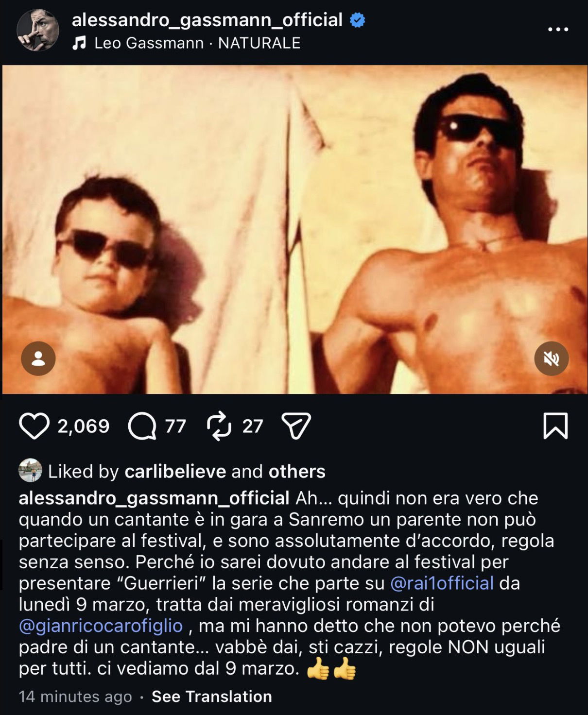Open alessandro_gassmann_official profile from header
The image size is (588, 715).
(x=207, y=20)
